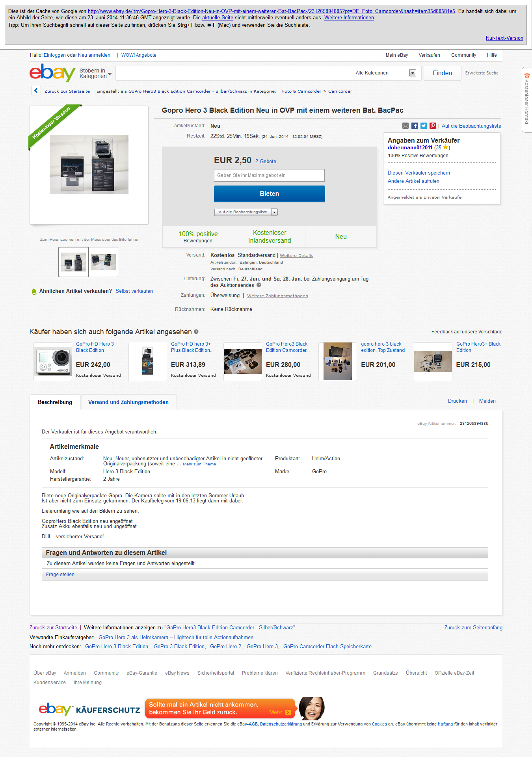The width and height of the screenshot is (532, 757).
Task: Click the eBay logo
Action: click(52, 73)
